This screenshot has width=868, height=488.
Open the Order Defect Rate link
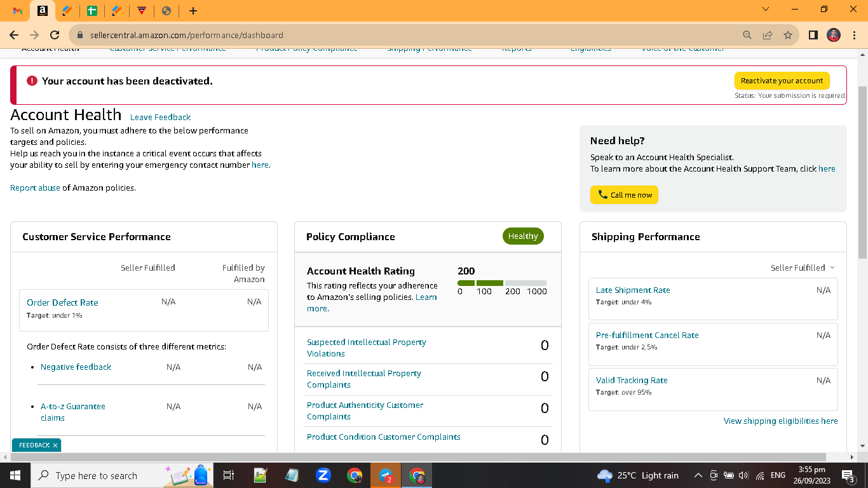coord(62,302)
